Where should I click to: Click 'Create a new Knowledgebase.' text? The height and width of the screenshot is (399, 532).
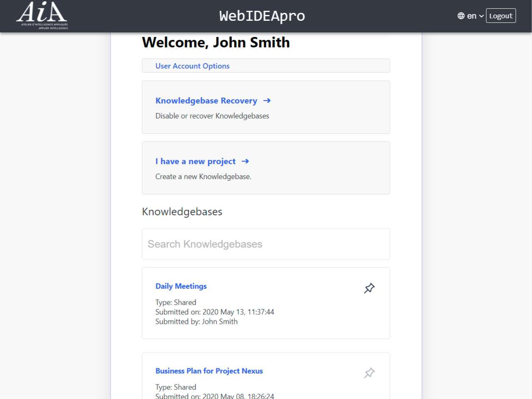[203, 177]
